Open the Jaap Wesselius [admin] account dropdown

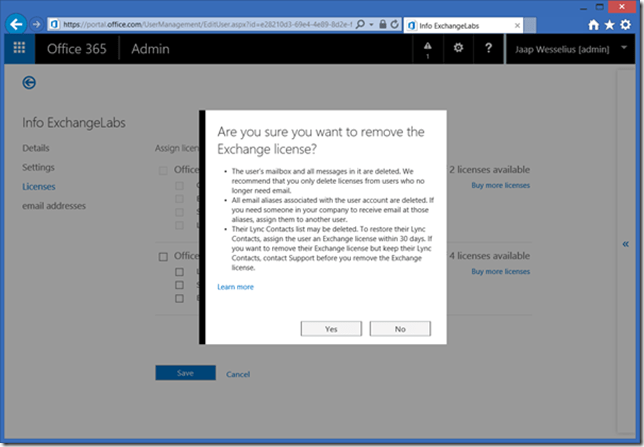[568, 49]
